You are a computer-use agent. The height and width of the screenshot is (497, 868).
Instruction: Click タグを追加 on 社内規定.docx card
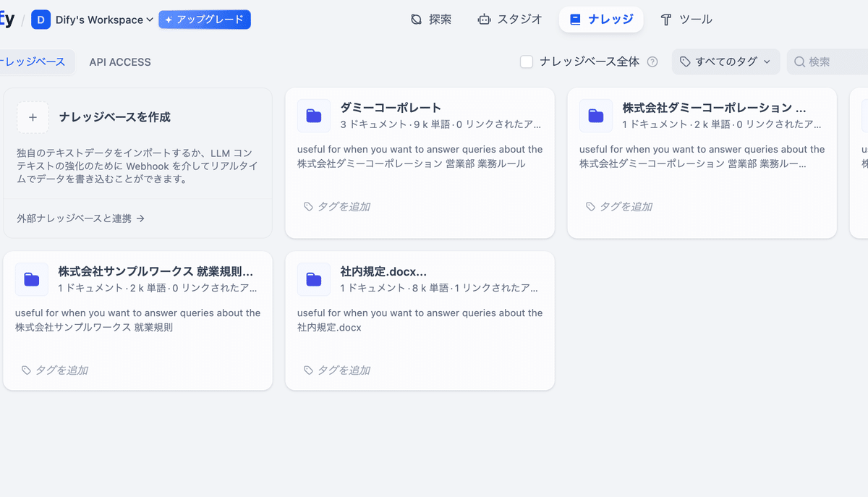click(337, 370)
